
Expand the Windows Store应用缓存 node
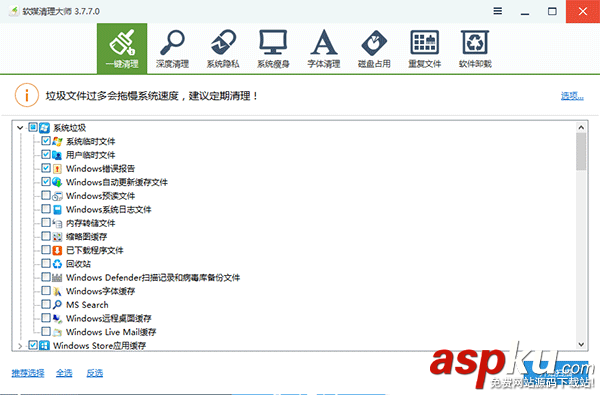pos(20,346)
